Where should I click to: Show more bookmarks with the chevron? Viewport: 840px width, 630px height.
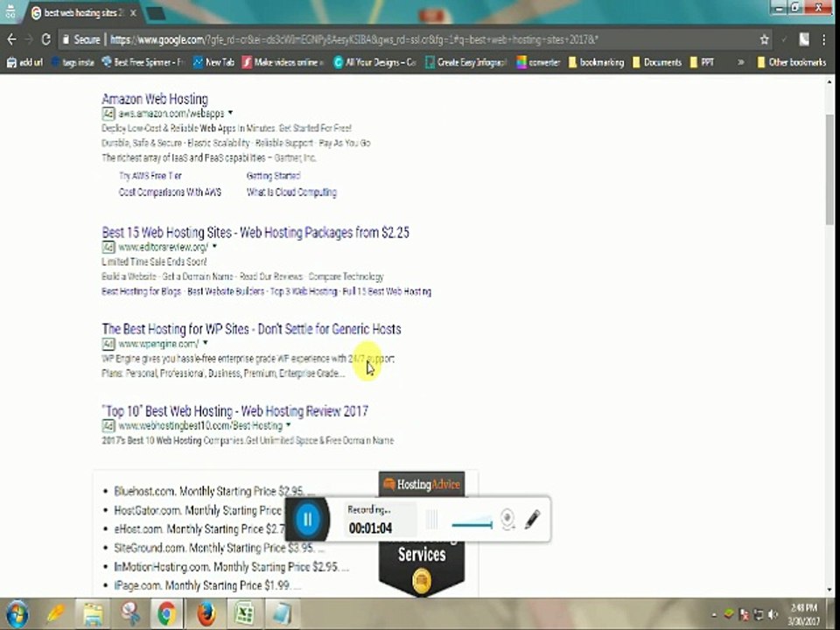click(x=741, y=63)
